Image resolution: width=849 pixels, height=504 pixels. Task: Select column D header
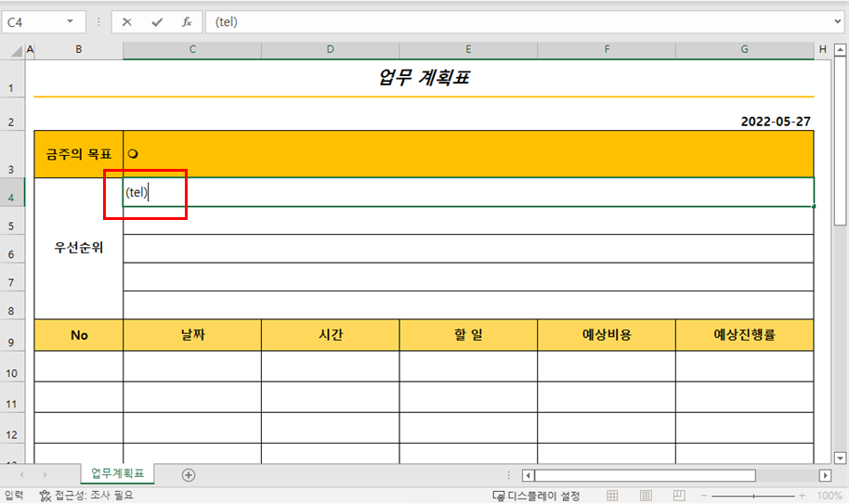pos(331,49)
